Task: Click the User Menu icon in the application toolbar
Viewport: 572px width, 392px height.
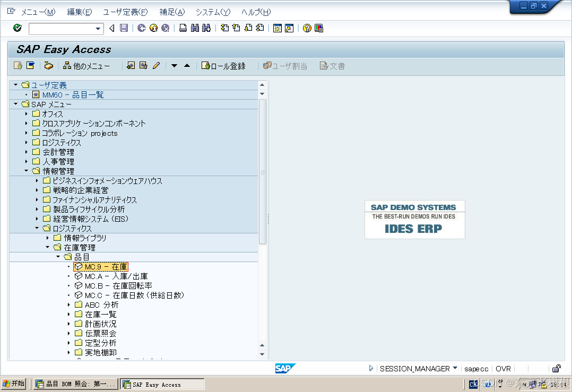Action: coord(18,66)
